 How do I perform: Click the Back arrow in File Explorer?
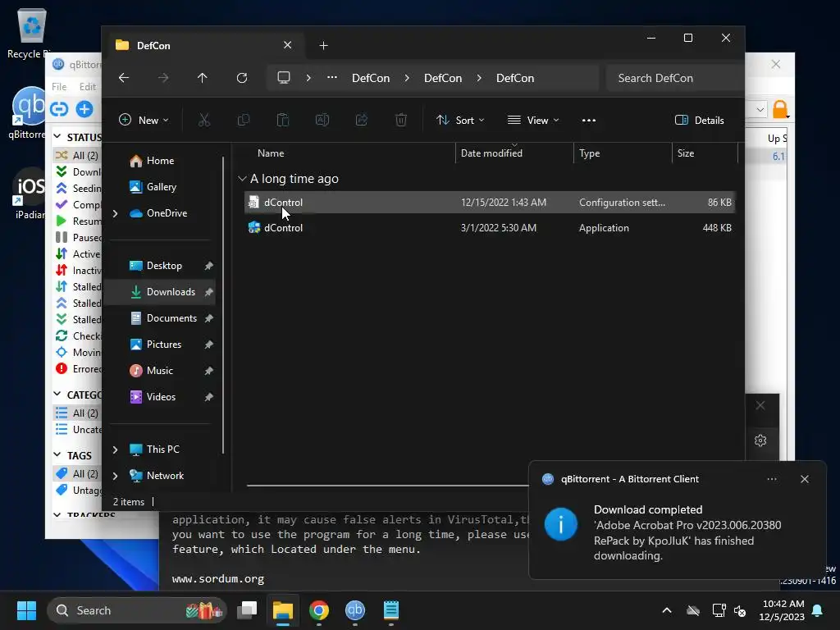click(x=124, y=78)
